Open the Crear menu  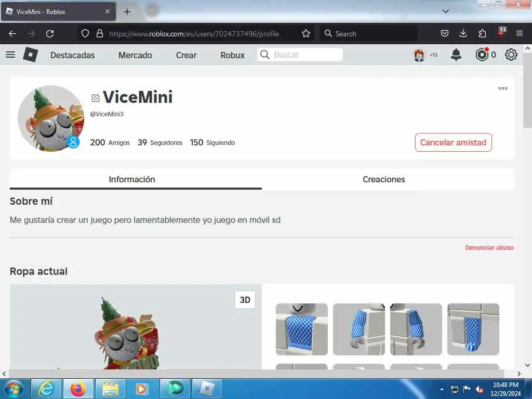click(187, 55)
